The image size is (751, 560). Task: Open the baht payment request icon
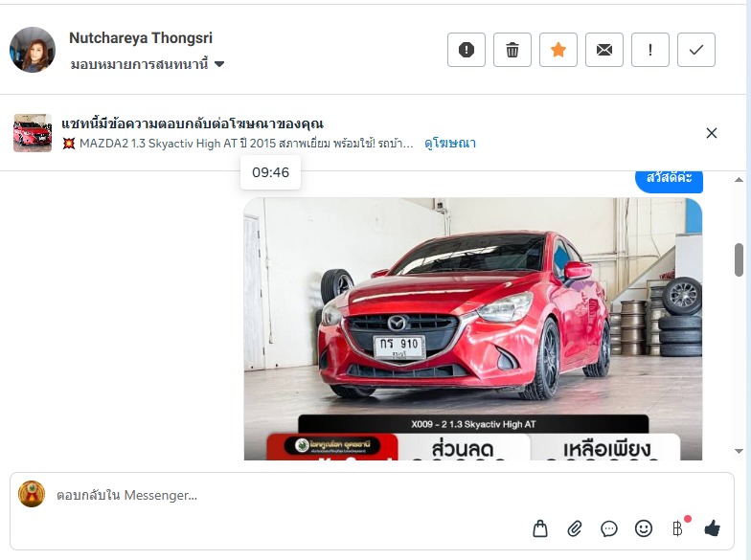[678, 528]
